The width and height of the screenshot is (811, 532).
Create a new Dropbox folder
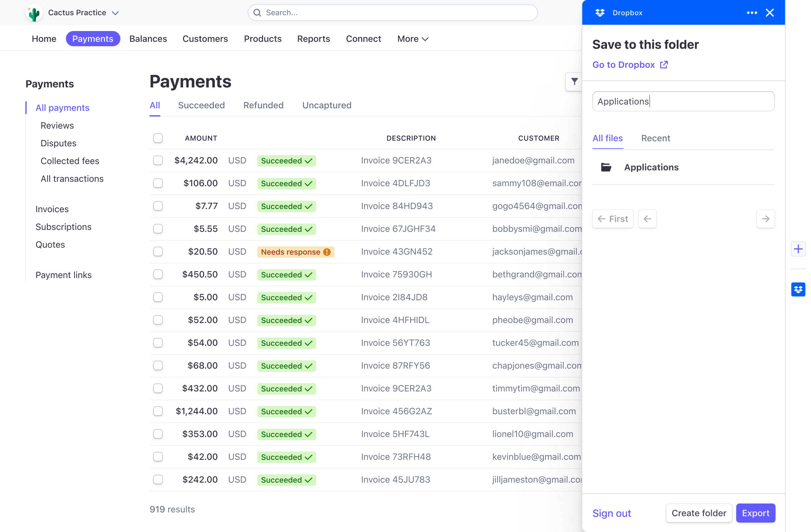(x=699, y=513)
